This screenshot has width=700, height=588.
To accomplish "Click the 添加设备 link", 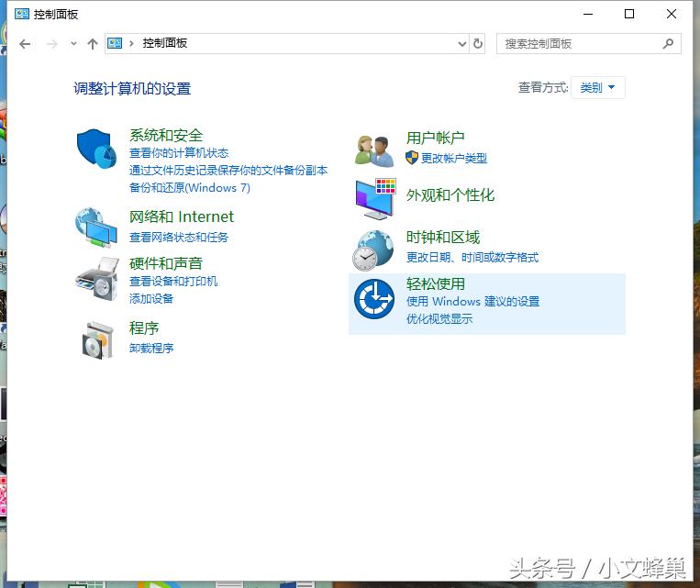I will [x=151, y=299].
